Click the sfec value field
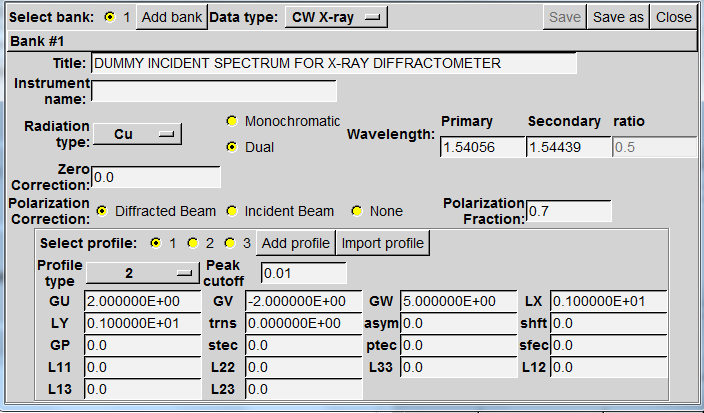The height and width of the screenshot is (413, 704). 608,345
